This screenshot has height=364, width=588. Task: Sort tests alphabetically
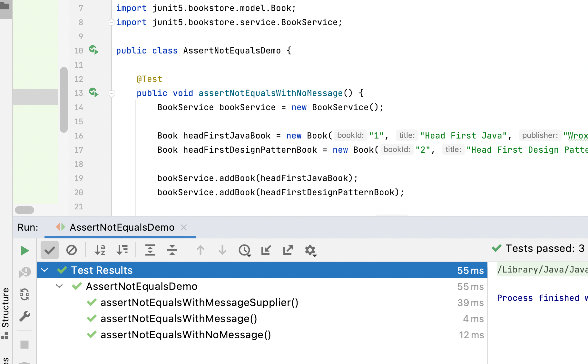[100, 250]
